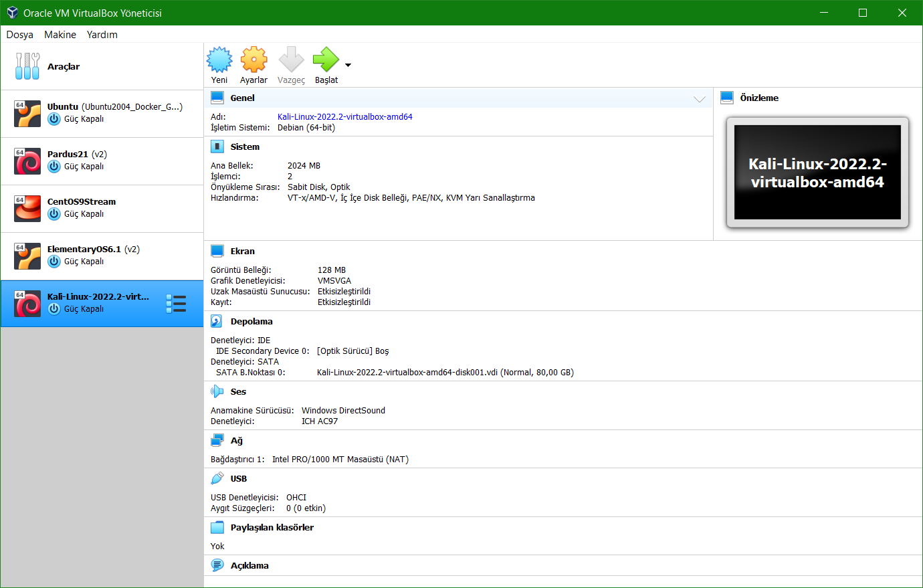Image resolution: width=923 pixels, height=588 pixels.
Task: Click the VMSVGA graphics controller value
Action: (334, 280)
